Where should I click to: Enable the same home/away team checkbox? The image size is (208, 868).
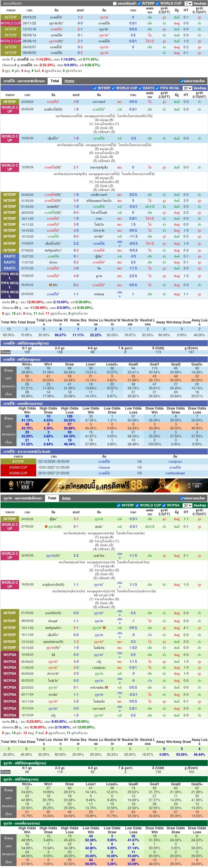(x=115, y=3)
